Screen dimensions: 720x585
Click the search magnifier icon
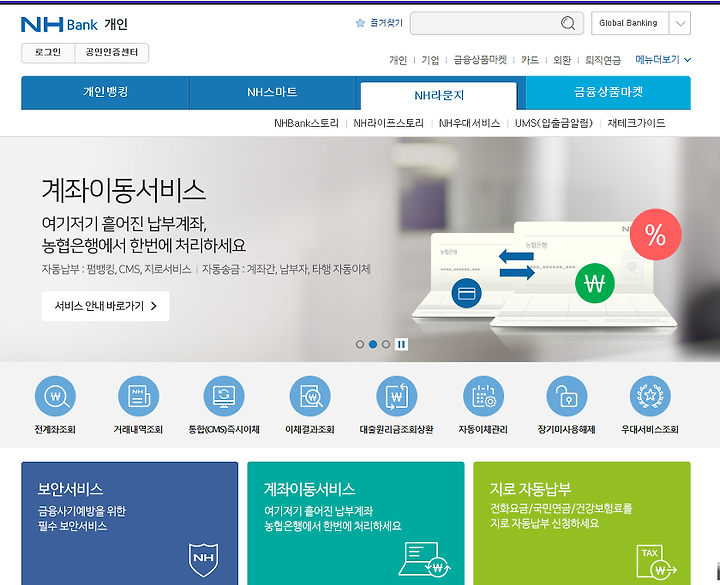point(568,23)
